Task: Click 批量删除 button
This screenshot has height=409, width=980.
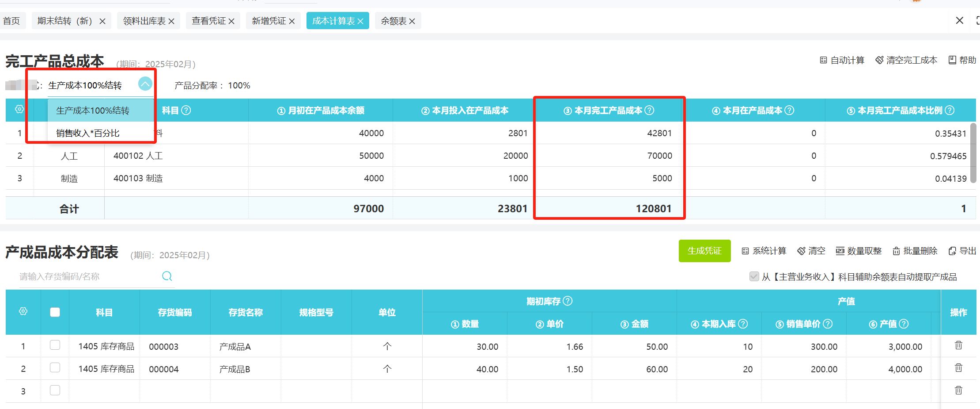Action: pyautogui.click(x=915, y=251)
